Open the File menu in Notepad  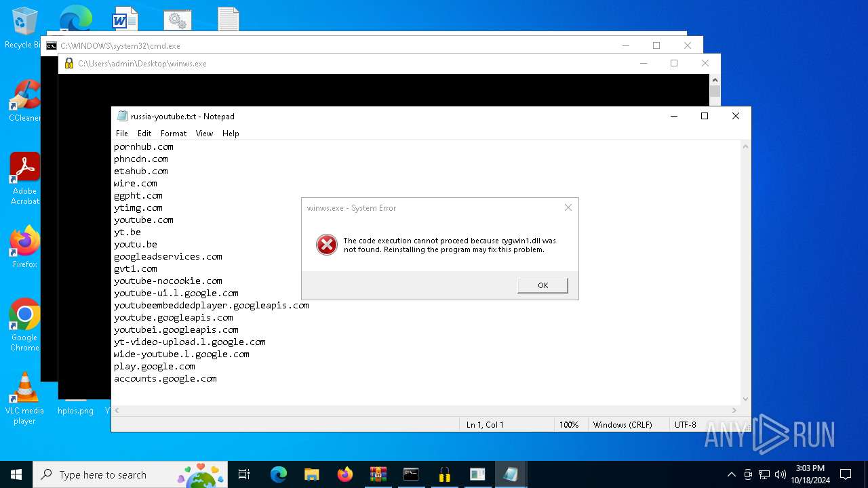[x=122, y=134]
